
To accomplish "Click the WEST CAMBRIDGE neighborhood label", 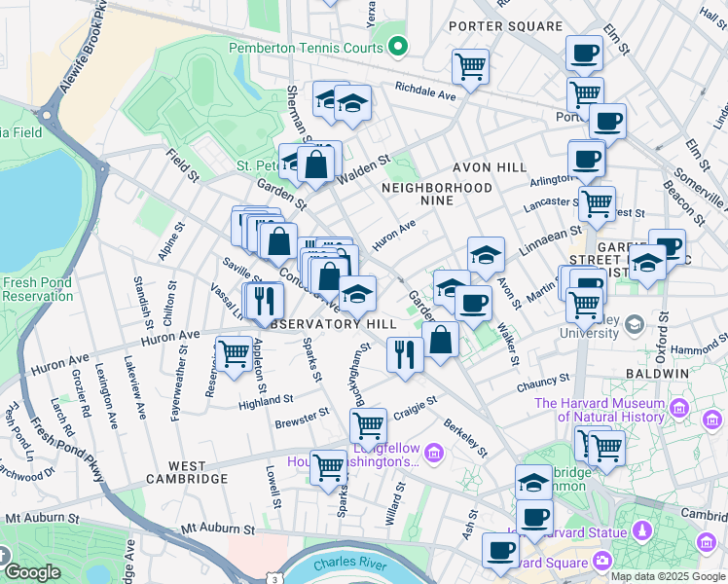I will pyautogui.click(x=187, y=473).
